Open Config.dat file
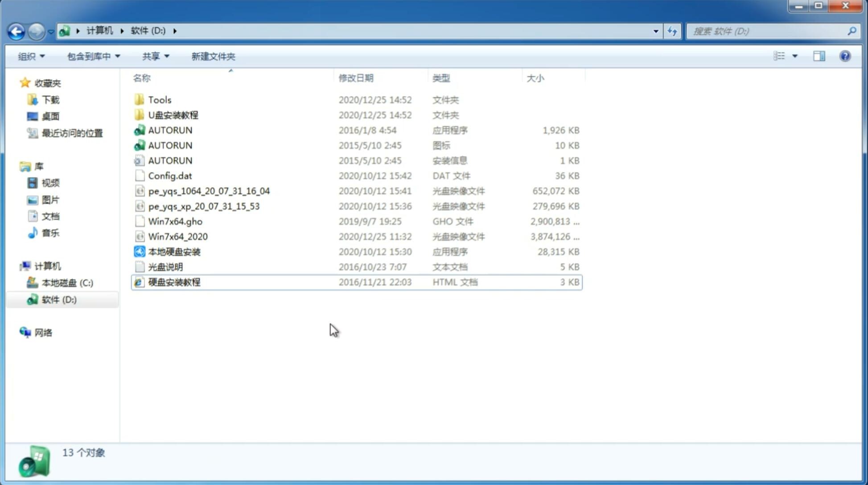The image size is (868, 485). [x=170, y=176]
